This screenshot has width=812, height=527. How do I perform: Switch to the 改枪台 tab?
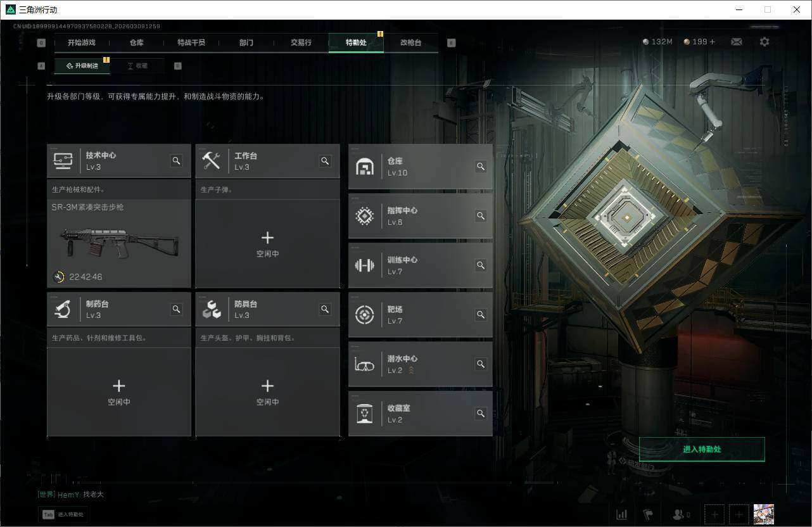click(x=410, y=42)
